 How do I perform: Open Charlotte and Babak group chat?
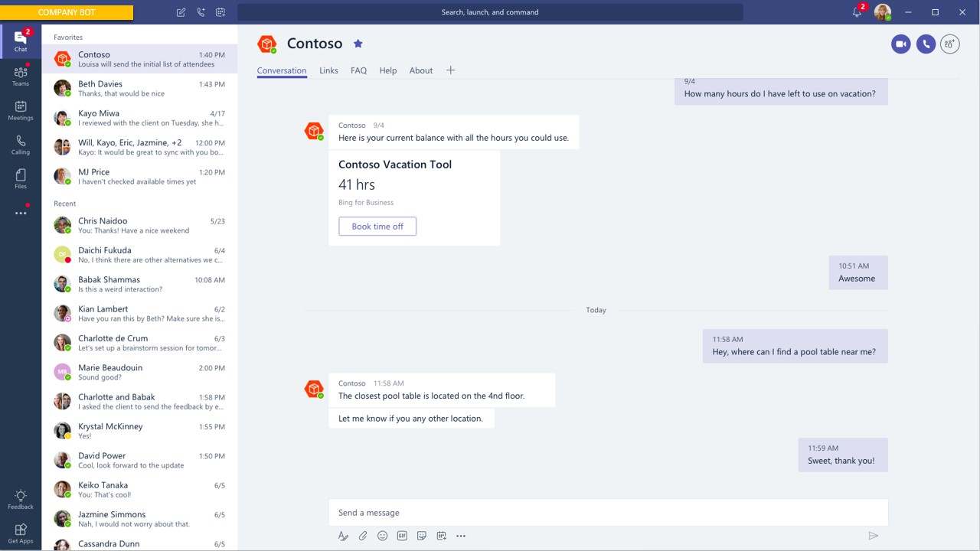(x=139, y=401)
